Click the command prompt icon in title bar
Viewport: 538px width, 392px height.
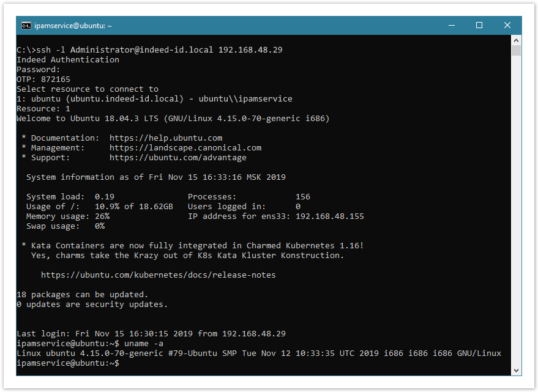[x=26, y=26]
